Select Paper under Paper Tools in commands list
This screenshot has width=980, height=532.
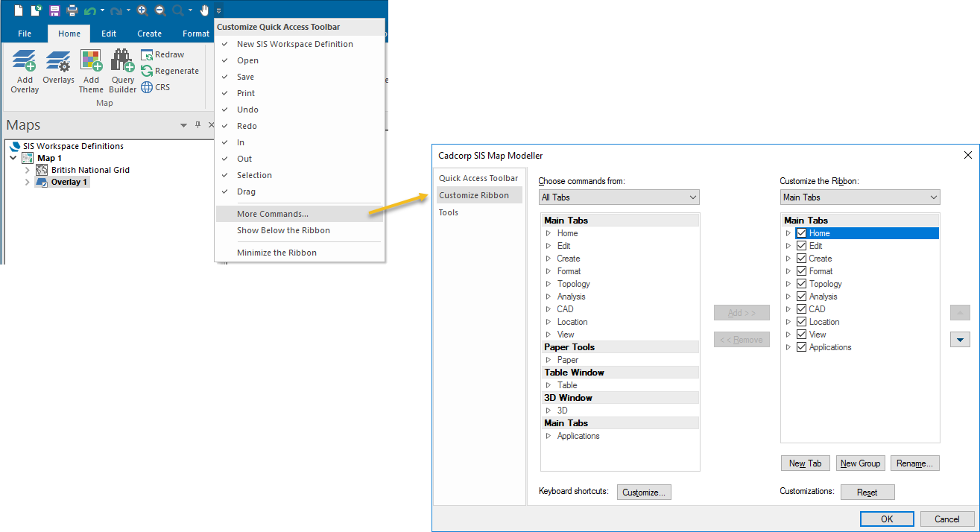(568, 360)
